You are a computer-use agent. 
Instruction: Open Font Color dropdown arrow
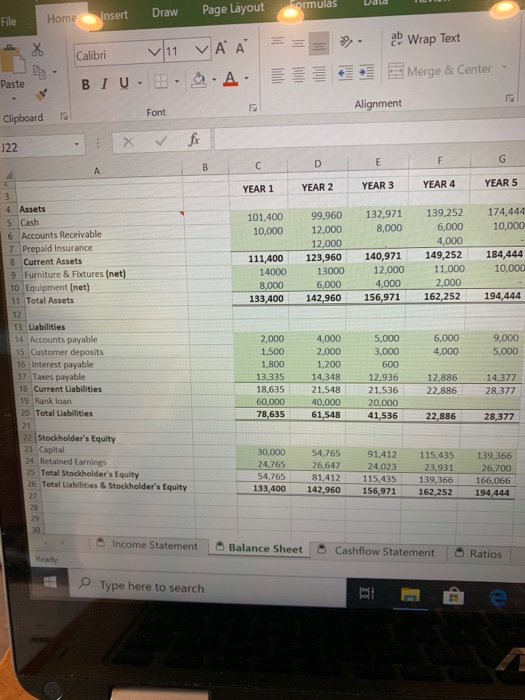click(x=246, y=78)
